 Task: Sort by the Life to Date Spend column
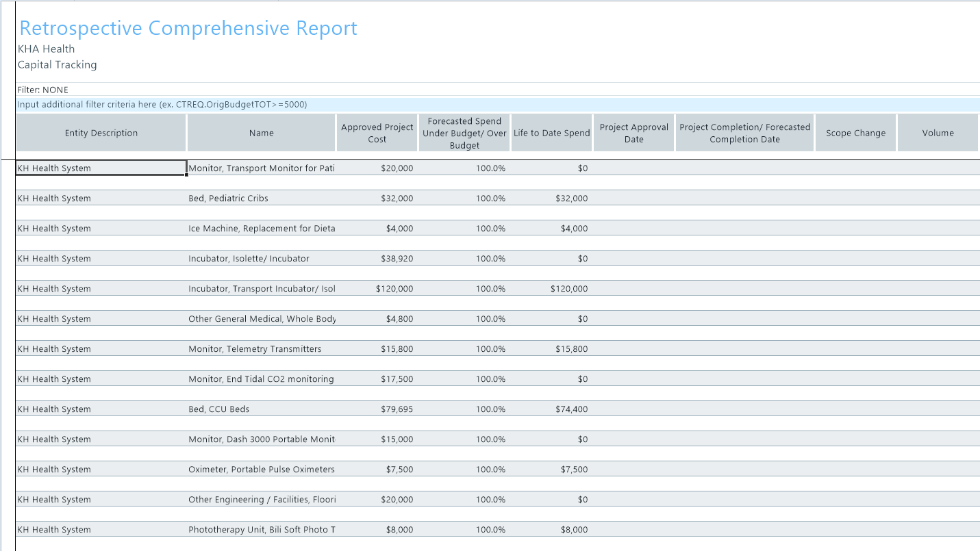[x=551, y=132]
